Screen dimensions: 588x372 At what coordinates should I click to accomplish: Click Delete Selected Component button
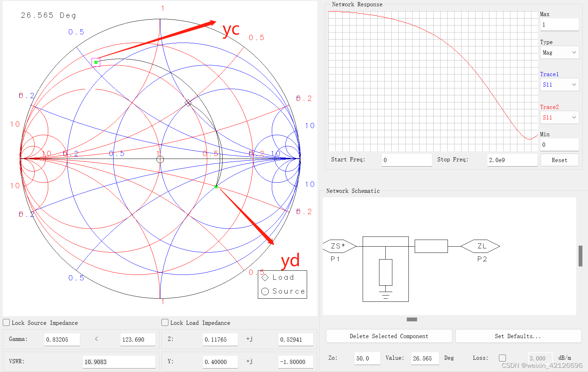coord(389,336)
